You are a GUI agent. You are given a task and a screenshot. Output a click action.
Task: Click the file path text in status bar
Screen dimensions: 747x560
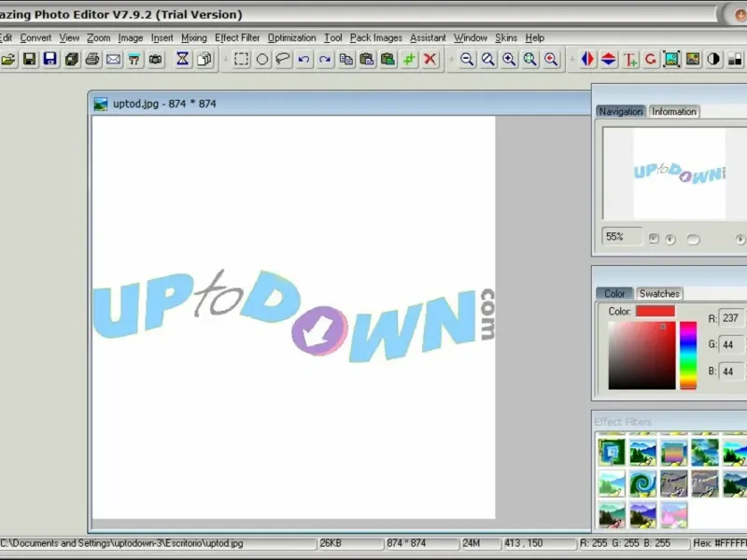click(121, 543)
